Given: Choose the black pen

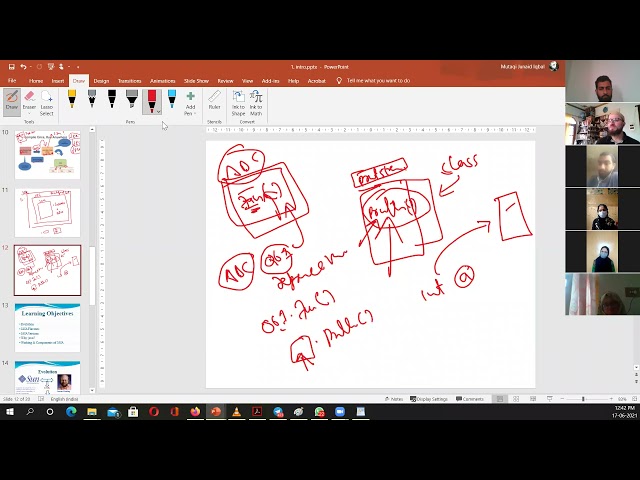Looking at the screenshot, I should (111, 99).
